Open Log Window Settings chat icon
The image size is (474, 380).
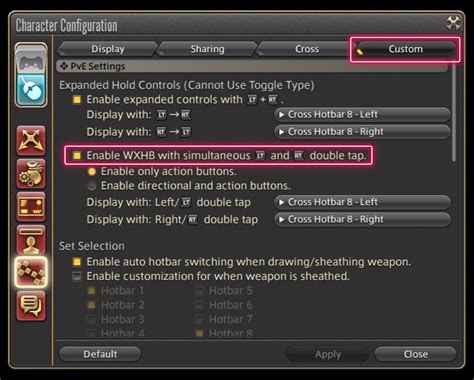[x=31, y=305]
